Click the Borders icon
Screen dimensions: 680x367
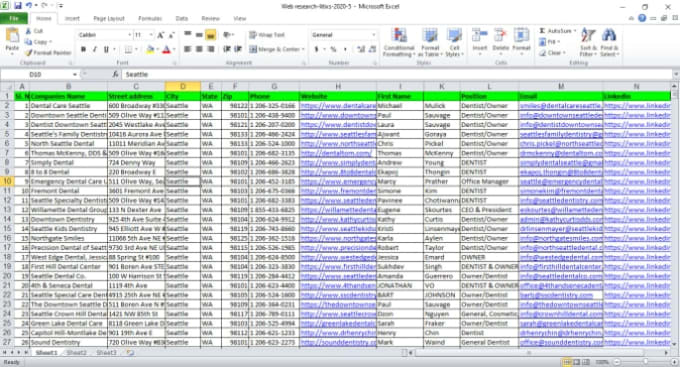(128, 49)
